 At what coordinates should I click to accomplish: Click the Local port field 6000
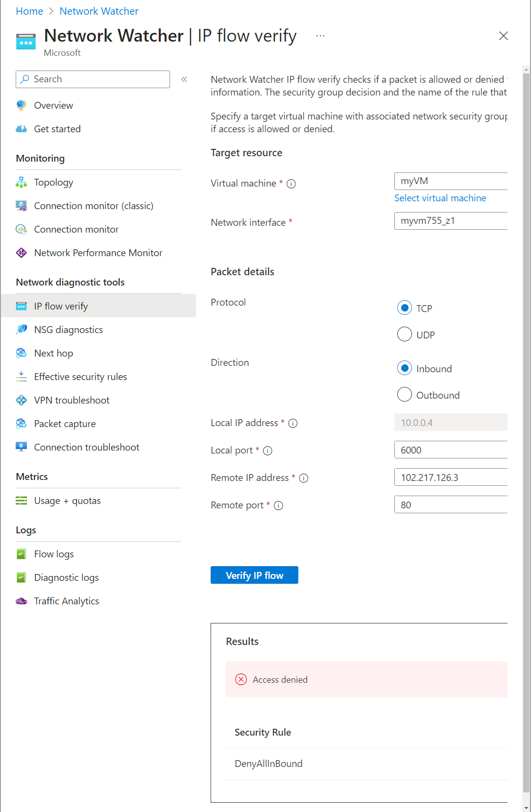(x=451, y=450)
